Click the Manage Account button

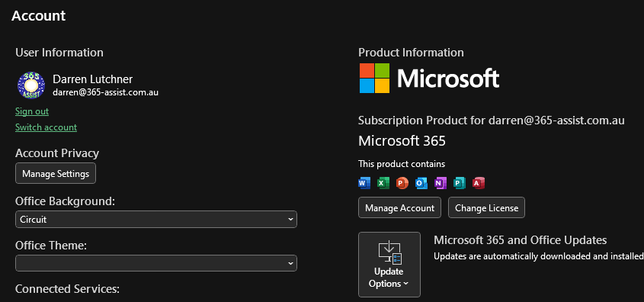click(399, 207)
